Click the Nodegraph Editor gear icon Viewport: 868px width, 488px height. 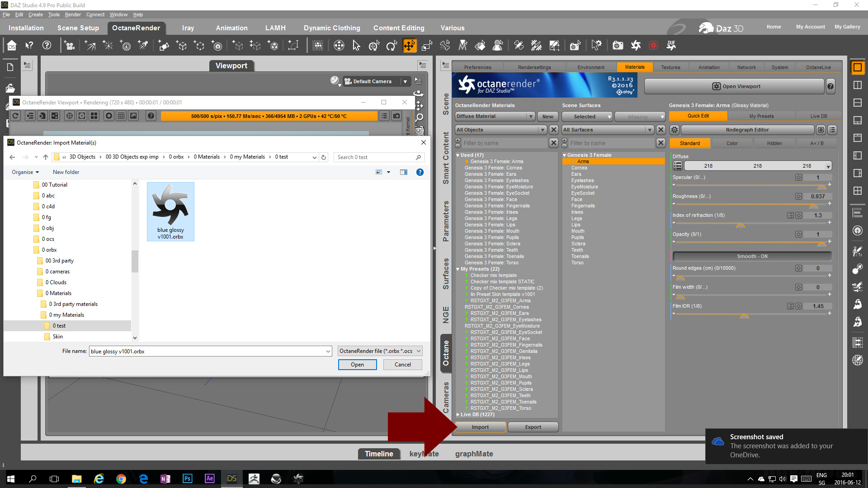tap(675, 130)
